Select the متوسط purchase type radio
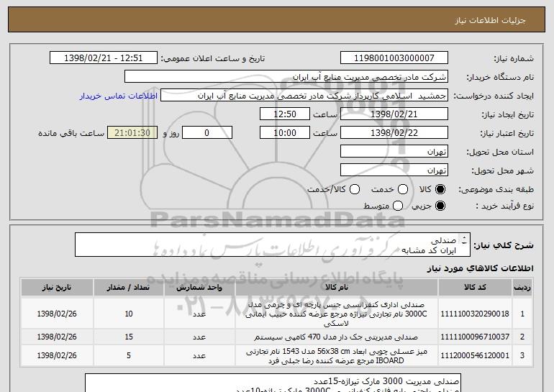 coord(398,206)
